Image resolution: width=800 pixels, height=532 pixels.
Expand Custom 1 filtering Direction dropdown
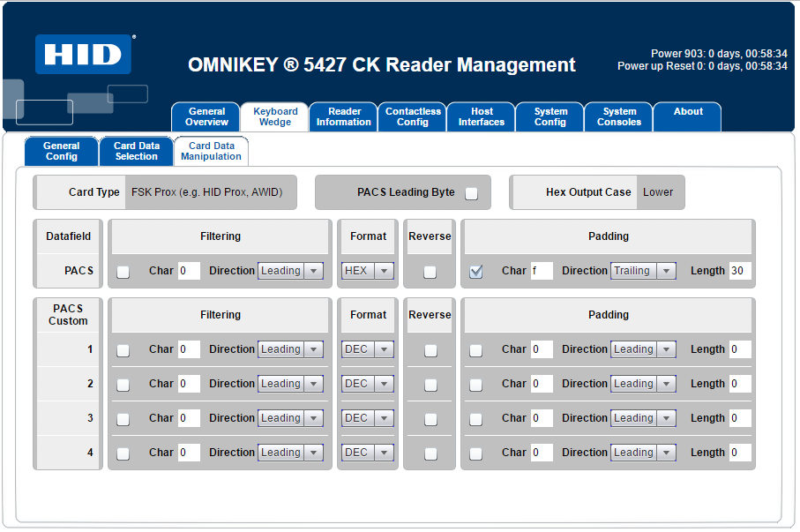click(290, 349)
